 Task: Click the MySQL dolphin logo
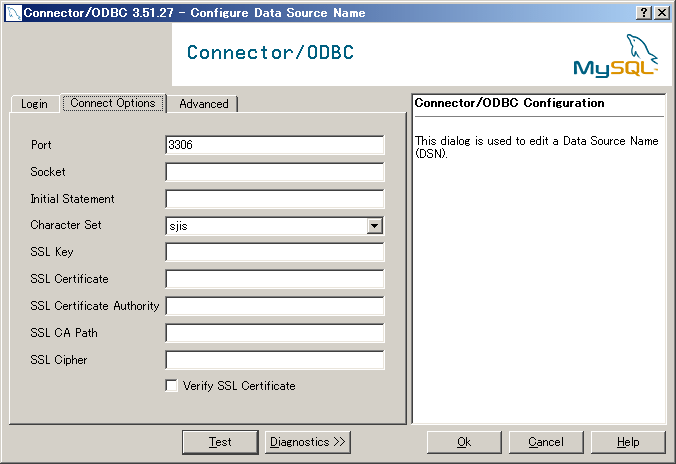pyautogui.click(x=615, y=56)
